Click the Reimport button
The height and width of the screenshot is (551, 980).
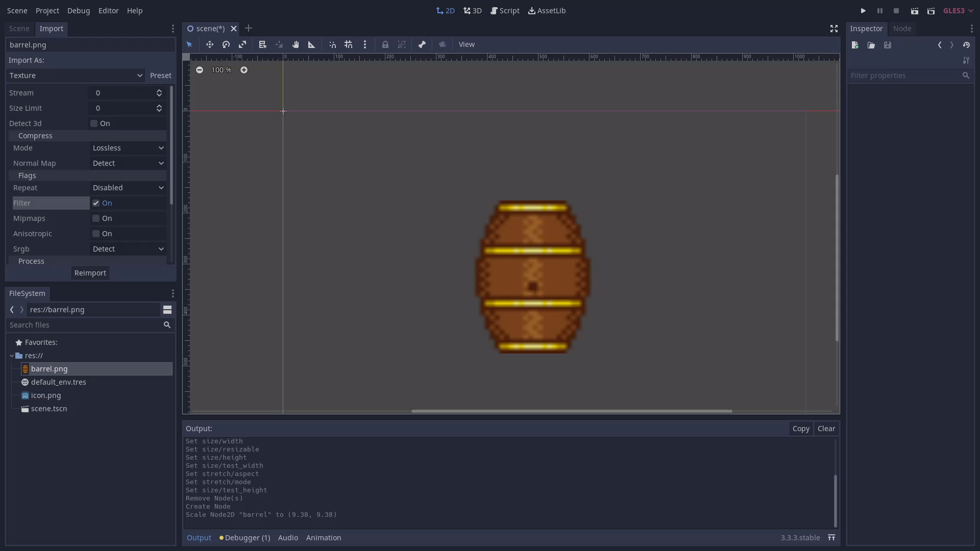tap(89, 272)
